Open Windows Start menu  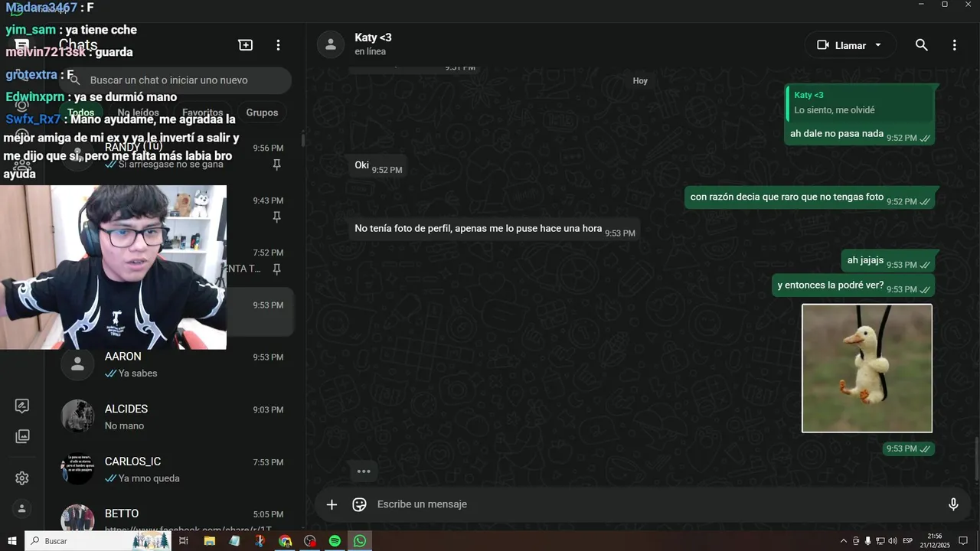click(12, 541)
